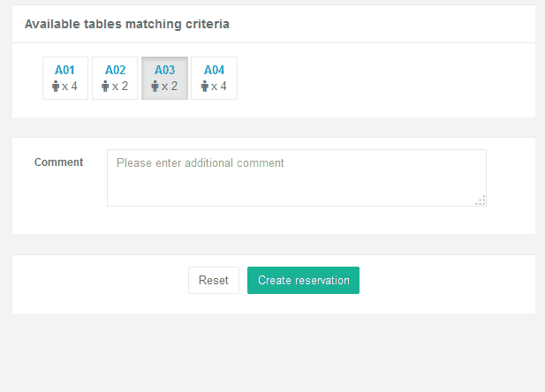The width and height of the screenshot is (545, 392).
Task: Click the x 4 capacity text on A01
Action: click(70, 87)
